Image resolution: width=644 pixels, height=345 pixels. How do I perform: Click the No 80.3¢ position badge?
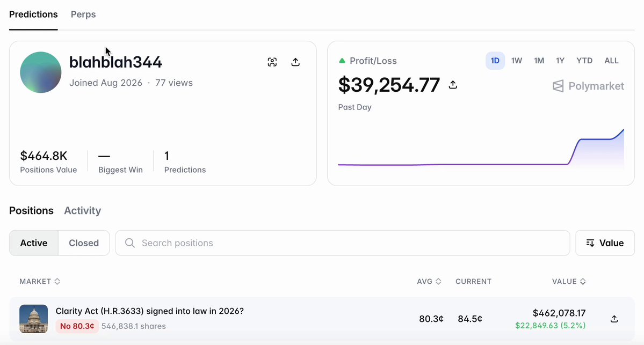[77, 326]
